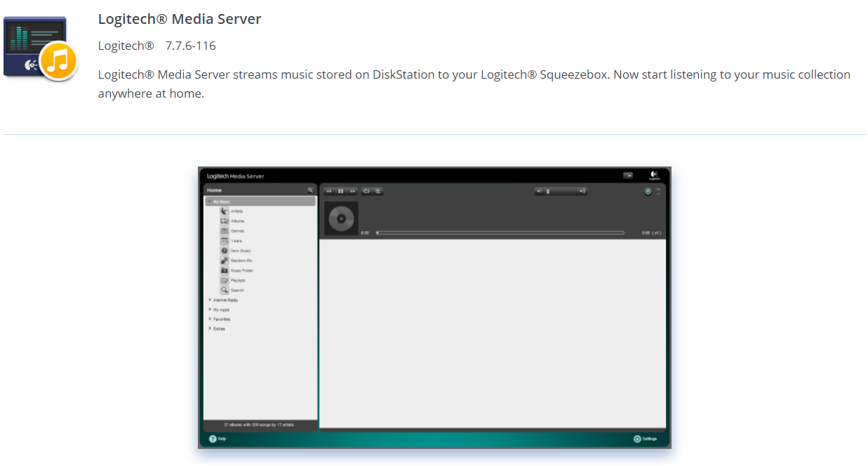The width and height of the screenshot is (868, 465).
Task: Collapse the My Music tree node
Action: point(210,202)
